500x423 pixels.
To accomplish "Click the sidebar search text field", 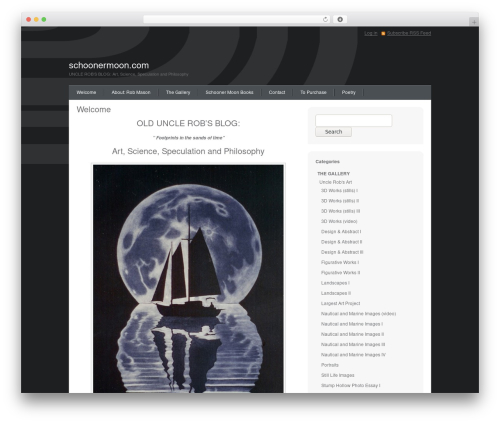I will (354, 120).
